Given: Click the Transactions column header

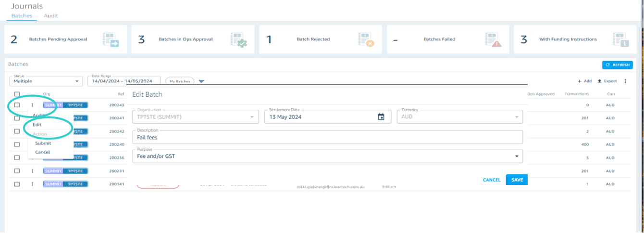Looking at the screenshot, I should (x=577, y=94).
